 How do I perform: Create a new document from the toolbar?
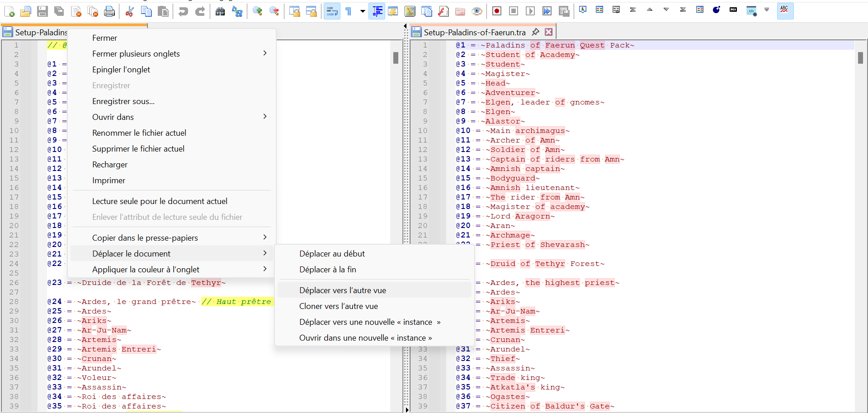pyautogui.click(x=9, y=11)
